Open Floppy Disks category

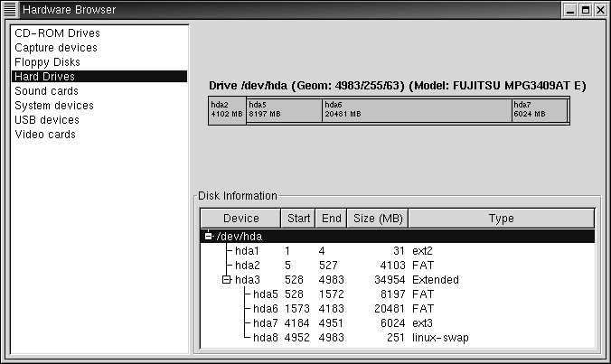[47, 62]
